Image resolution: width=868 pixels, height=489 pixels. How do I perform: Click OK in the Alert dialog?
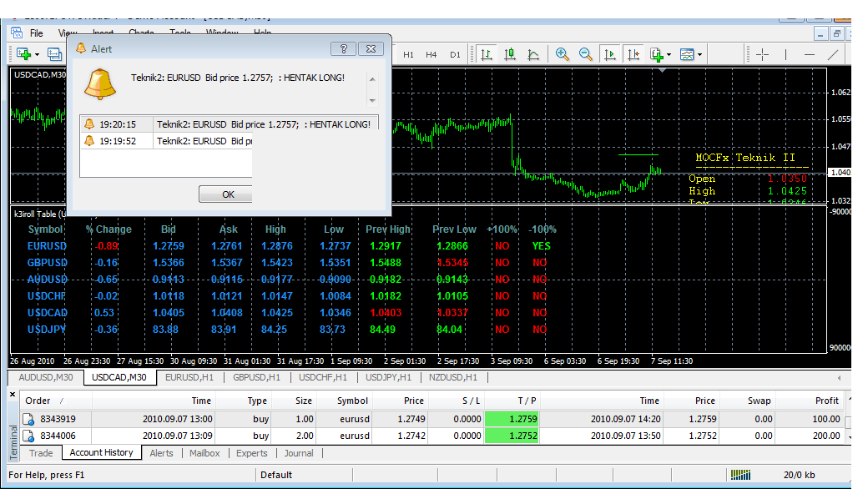click(x=225, y=194)
